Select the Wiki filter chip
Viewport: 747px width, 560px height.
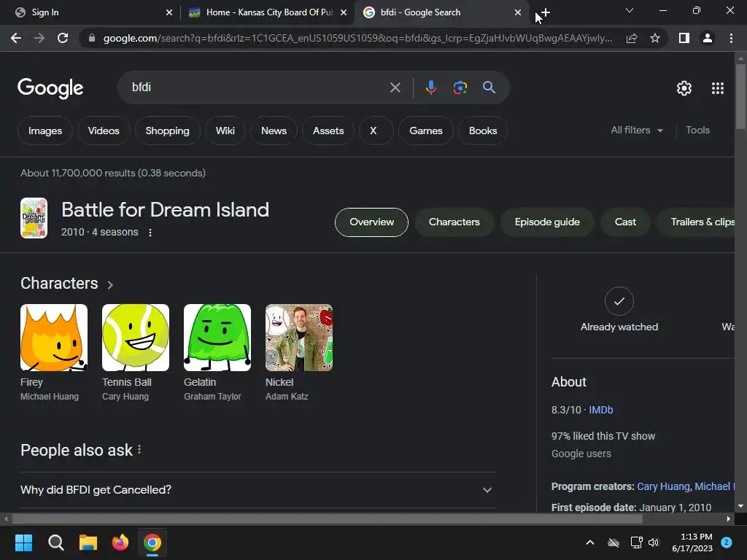225,131
